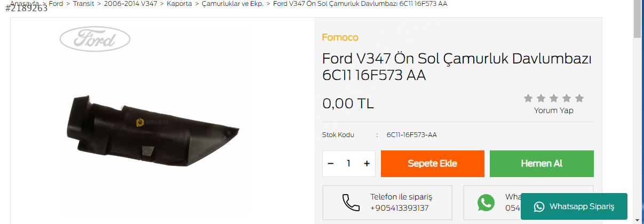Go to Transit breadcrumb link
The width and height of the screenshot is (644, 224).
(x=83, y=4)
